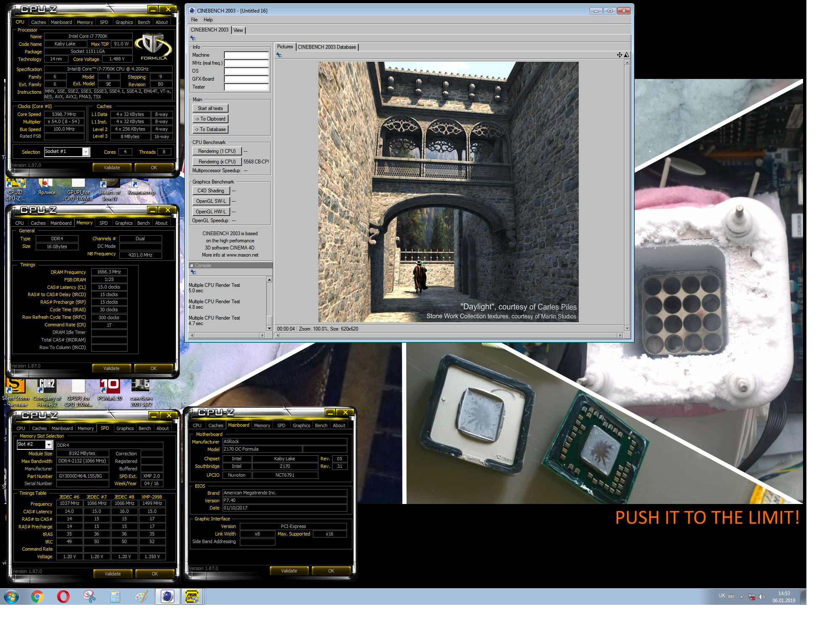This screenshot has width=840, height=630.
Task: Click the pin icon in Console panel
Action: [193, 272]
